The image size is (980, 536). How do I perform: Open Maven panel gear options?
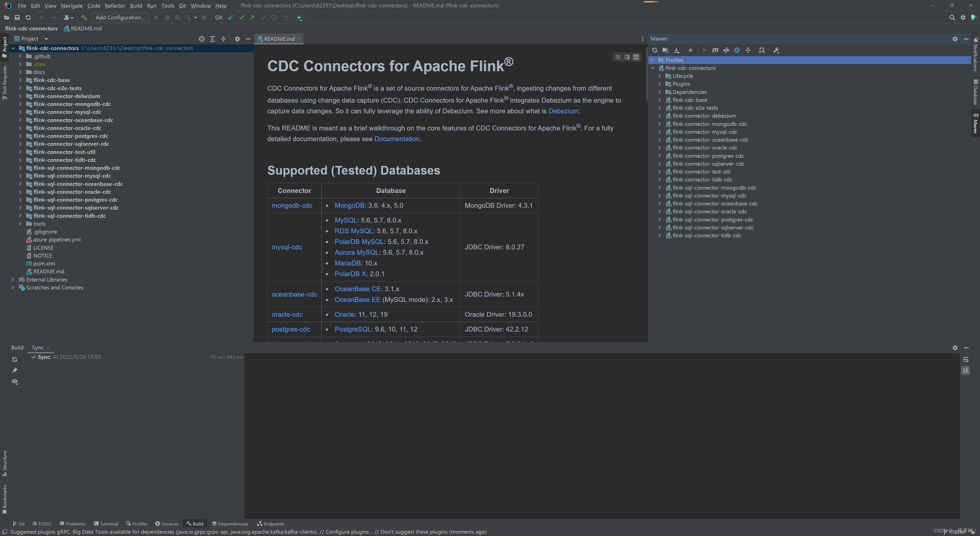pyautogui.click(x=955, y=39)
